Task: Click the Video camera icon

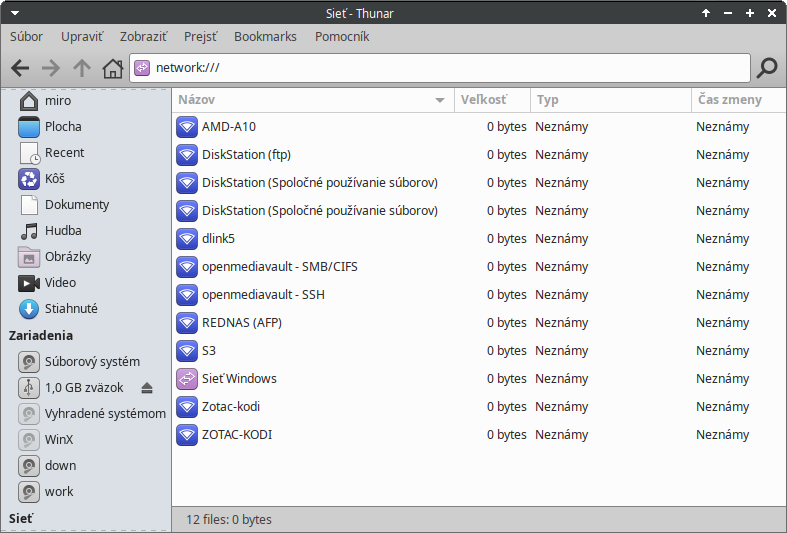Action: (29, 283)
